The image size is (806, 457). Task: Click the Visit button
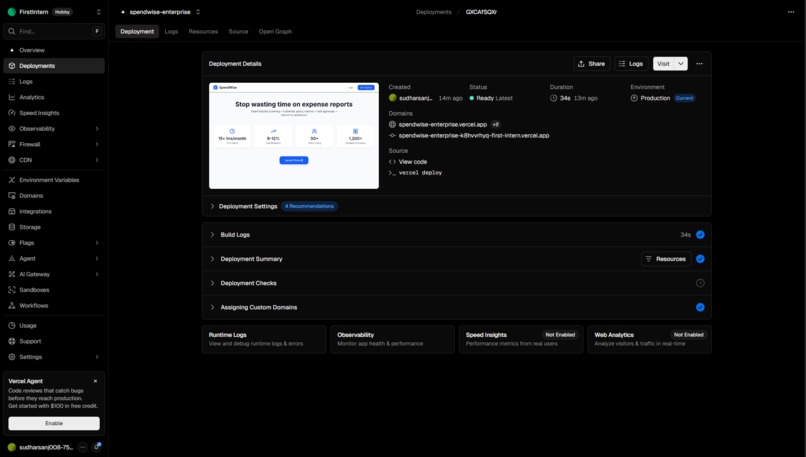[664, 64]
